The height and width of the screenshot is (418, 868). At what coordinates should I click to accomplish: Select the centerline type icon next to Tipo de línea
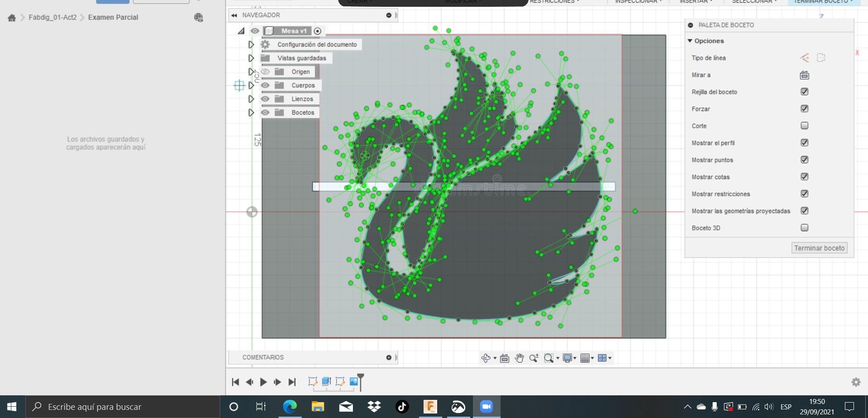[x=821, y=58]
